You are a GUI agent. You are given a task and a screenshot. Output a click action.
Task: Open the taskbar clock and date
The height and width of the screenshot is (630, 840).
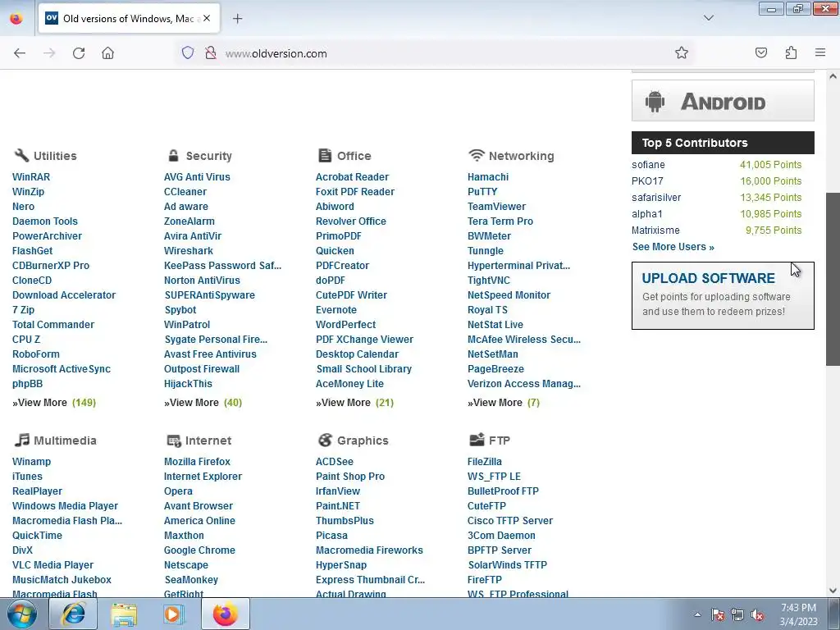(798, 614)
